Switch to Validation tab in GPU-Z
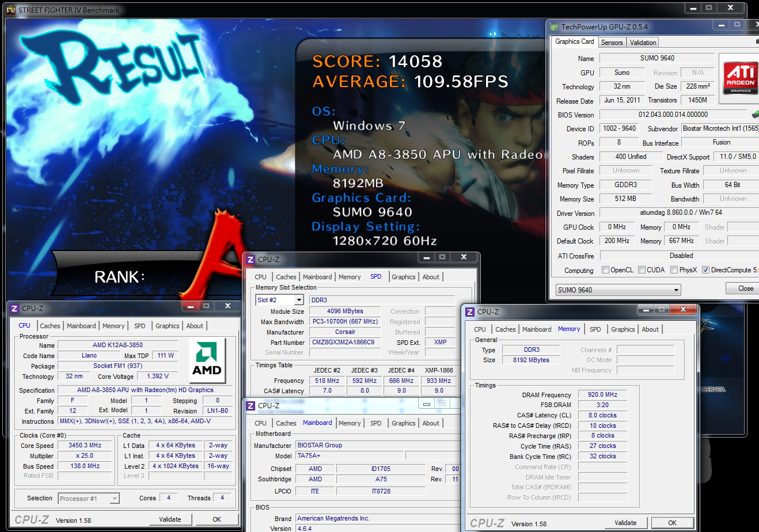Image resolution: width=759 pixels, height=532 pixels. click(x=643, y=43)
